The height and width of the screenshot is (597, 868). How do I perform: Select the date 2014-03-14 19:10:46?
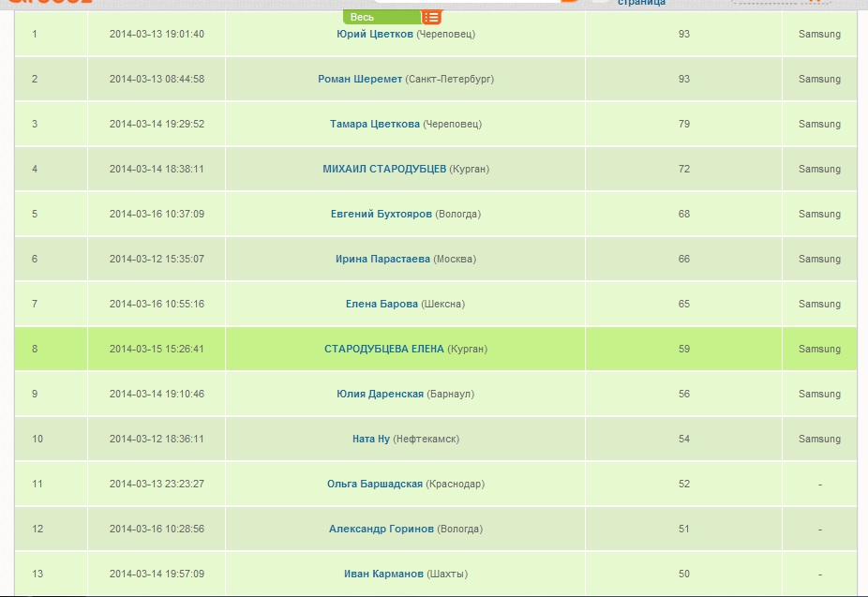pyautogui.click(x=157, y=394)
